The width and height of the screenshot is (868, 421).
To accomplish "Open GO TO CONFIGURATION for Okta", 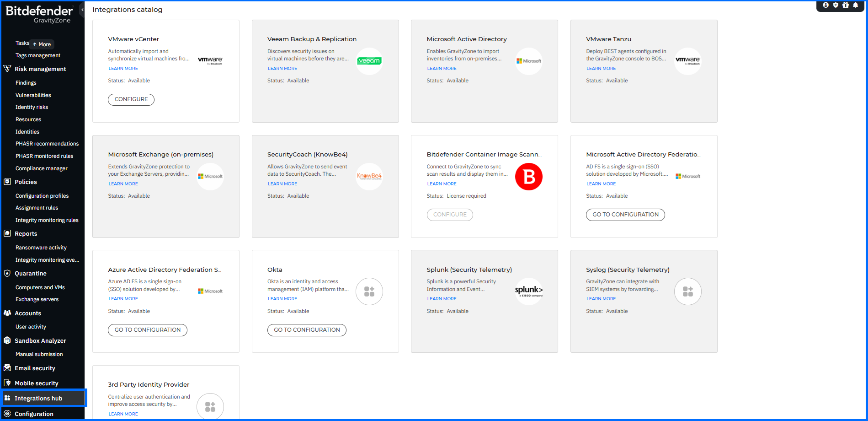I will click(307, 330).
